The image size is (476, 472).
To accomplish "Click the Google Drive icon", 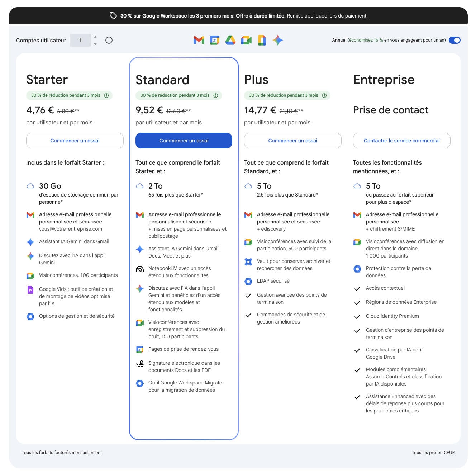I will (230, 40).
